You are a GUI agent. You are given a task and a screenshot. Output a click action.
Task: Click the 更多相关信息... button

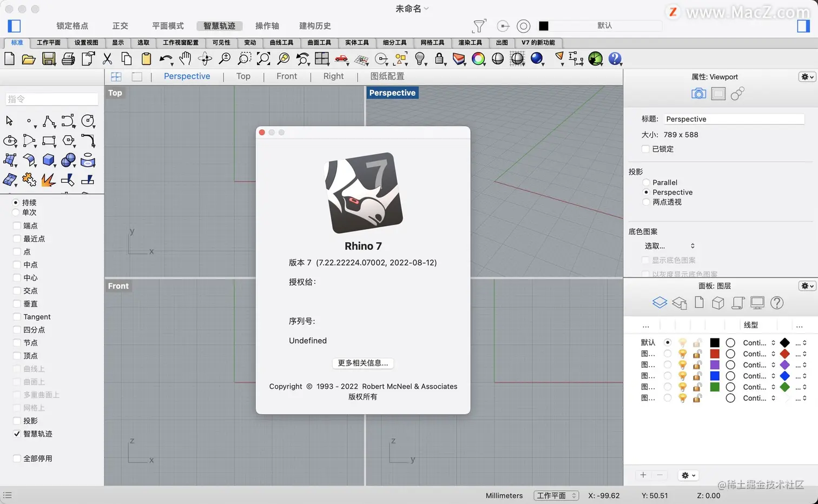click(x=363, y=363)
